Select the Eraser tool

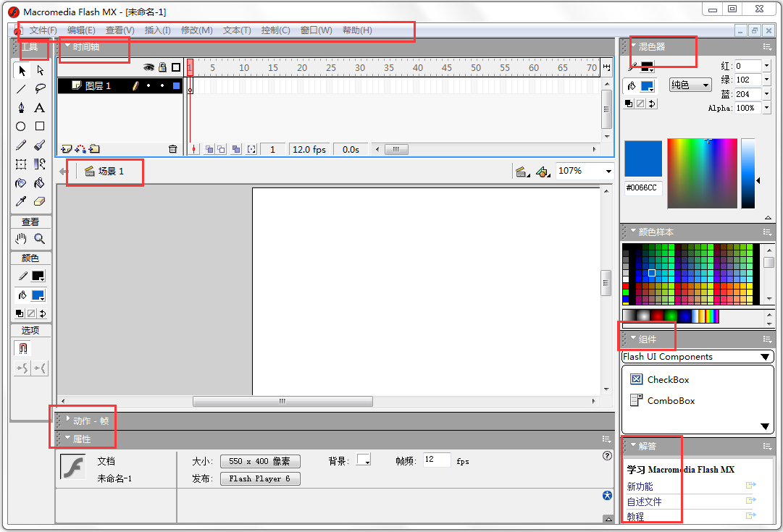(x=40, y=202)
